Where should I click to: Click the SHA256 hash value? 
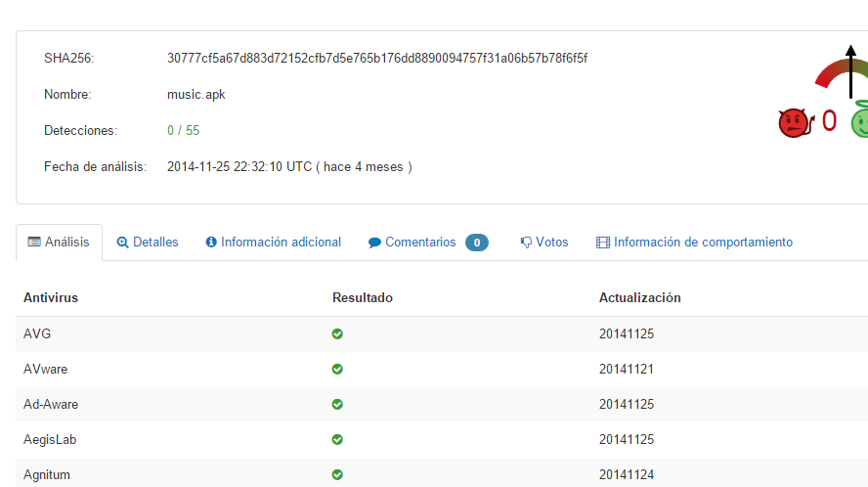point(377,59)
